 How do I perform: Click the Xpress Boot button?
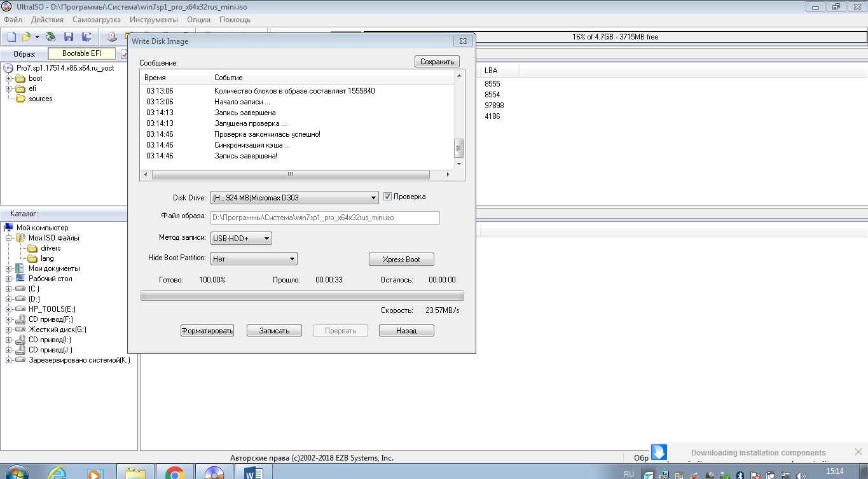(401, 260)
